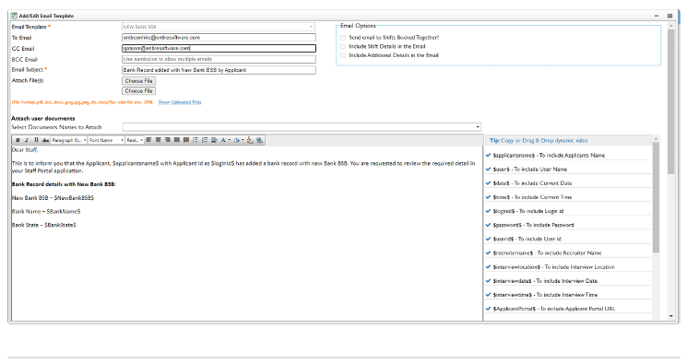Viewport: 687px width, 364px height.
Task: Open the Email Template dropdown
Action: 218,27
